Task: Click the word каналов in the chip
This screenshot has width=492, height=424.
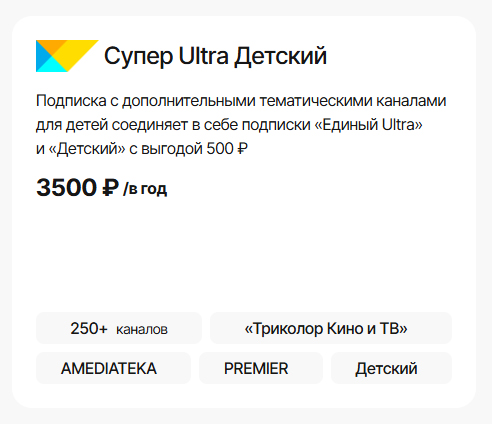Action: pos(142,329)
